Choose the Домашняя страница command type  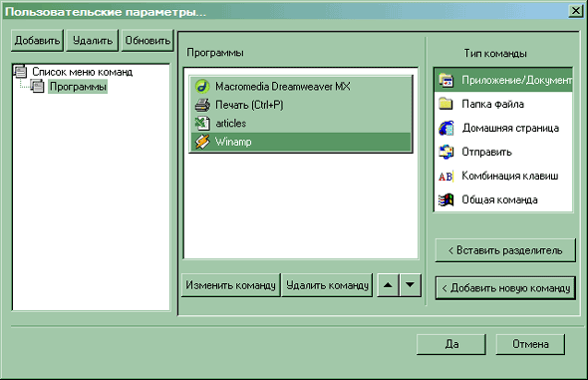point(503,128)
